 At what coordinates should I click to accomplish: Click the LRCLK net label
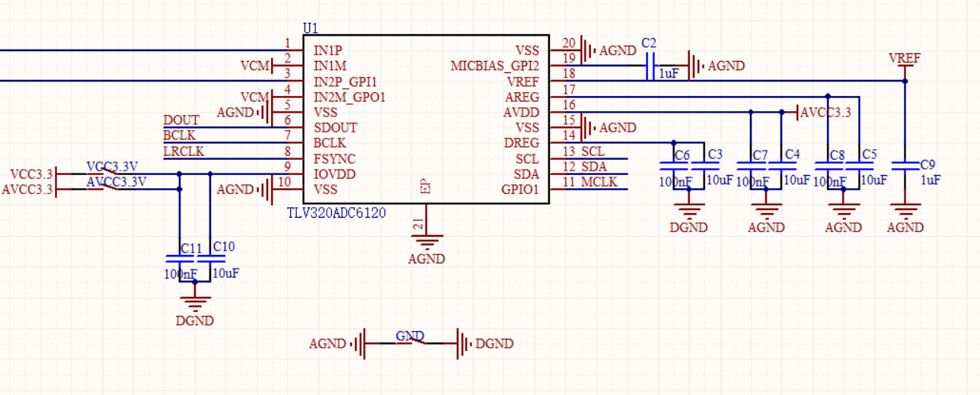[x=184, y=151]
